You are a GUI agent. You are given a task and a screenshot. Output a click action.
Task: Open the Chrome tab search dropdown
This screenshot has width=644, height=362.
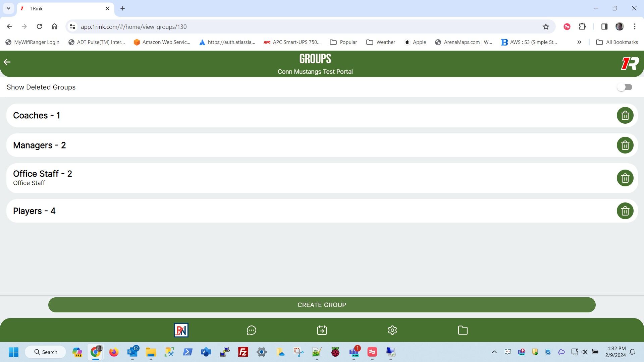tap(8, 8)
